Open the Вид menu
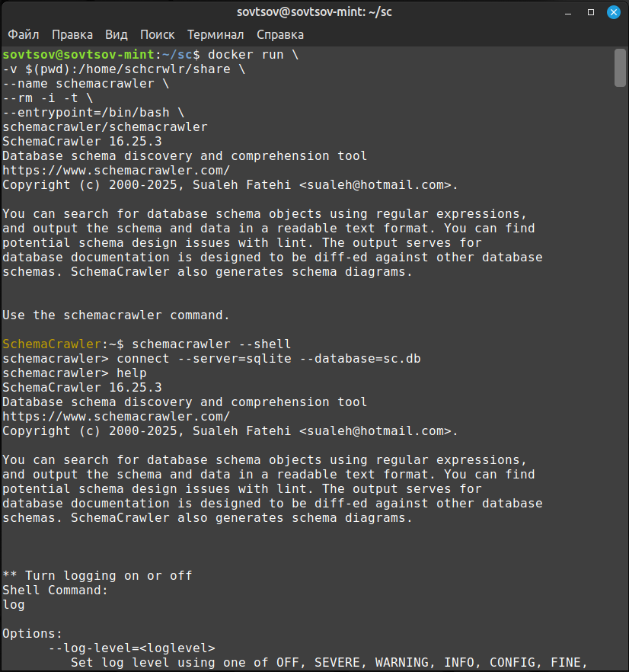 point(116,35)
